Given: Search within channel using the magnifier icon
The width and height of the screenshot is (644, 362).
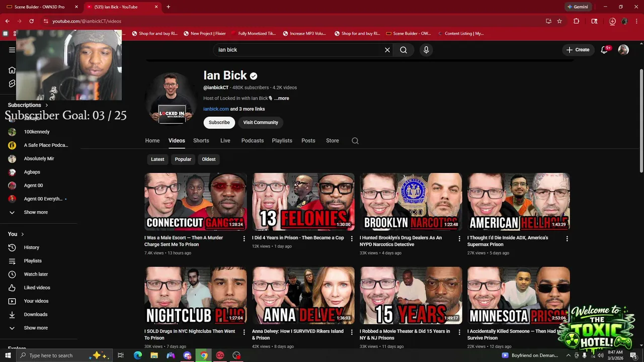Looking at the screenshot, I should tap(355, 141).
